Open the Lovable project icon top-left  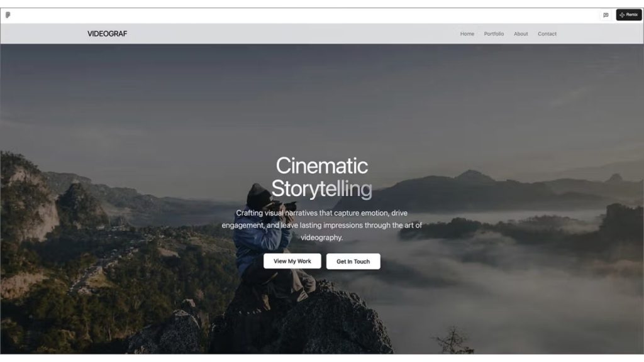tap(8, 14)
